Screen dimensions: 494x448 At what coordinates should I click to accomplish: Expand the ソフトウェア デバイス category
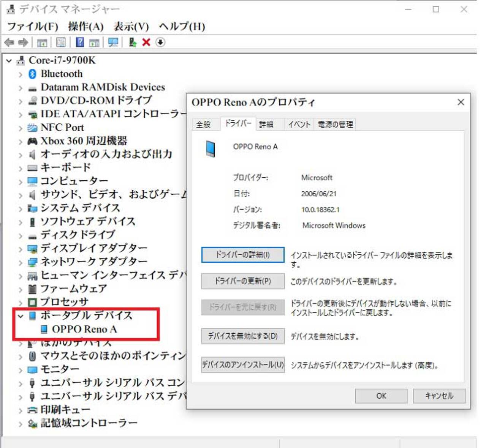pos(21,222)
